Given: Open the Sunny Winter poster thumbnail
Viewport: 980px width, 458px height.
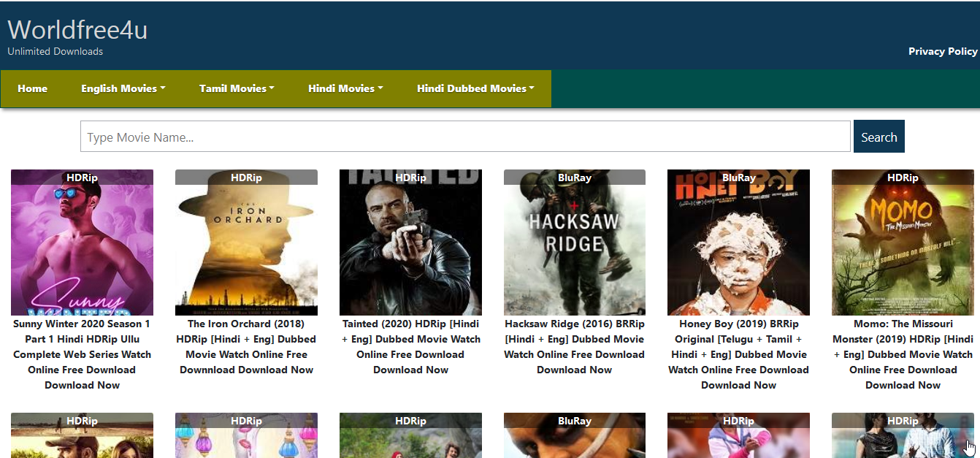Looking at the screenshot, I should pyautogui.click(x=82, y=243).
